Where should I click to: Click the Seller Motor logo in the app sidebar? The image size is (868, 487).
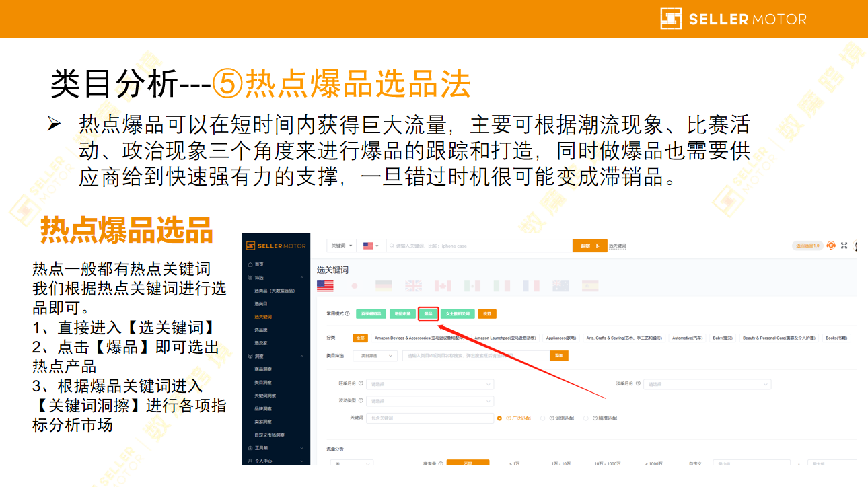[276, 246]
